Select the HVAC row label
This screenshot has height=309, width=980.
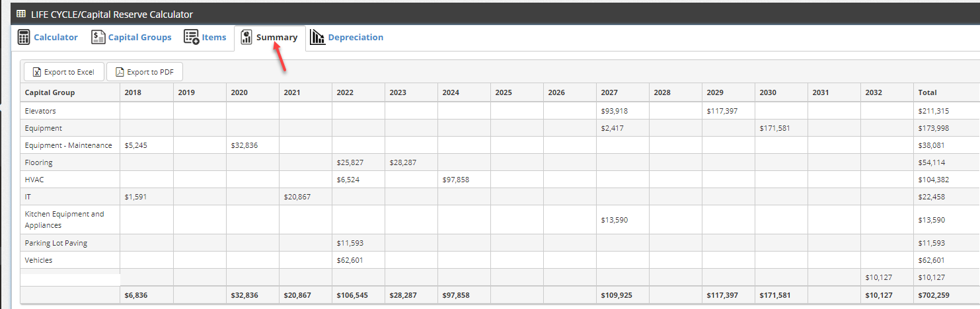pos(34,180)
